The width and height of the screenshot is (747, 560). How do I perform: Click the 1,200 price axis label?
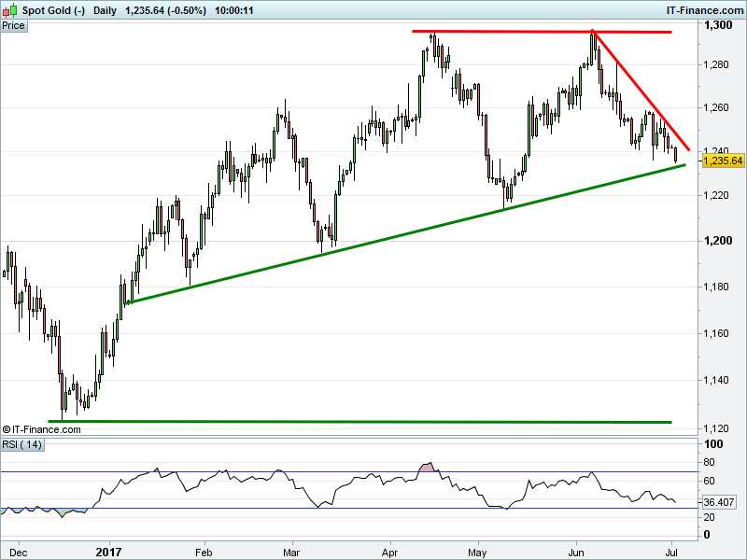(x=717, y=241)
